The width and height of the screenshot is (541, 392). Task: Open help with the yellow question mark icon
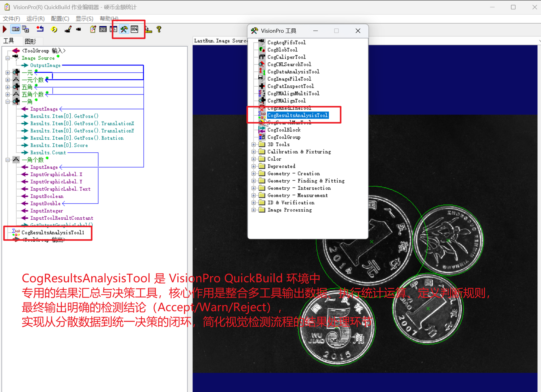point(159,29)
